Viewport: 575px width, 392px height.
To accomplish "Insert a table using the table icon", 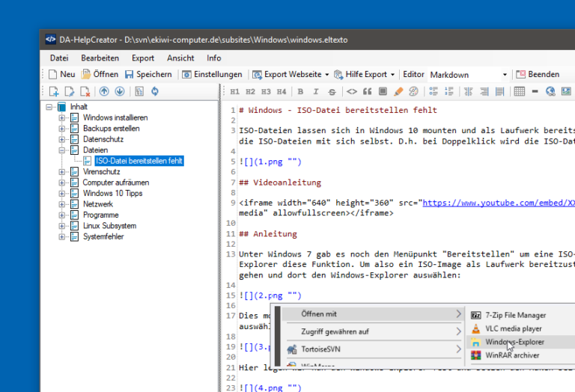I will tap(519, 92).
